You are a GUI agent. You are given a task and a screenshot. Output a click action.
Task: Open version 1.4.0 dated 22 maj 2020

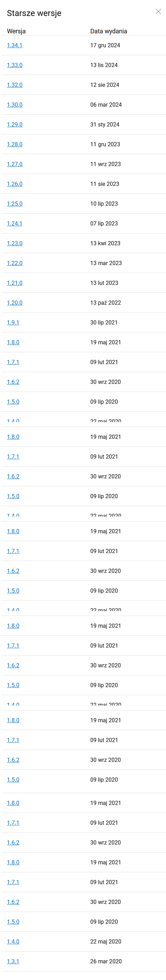click(13, 941)
